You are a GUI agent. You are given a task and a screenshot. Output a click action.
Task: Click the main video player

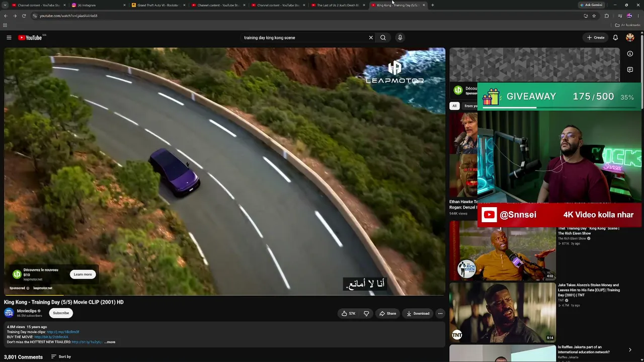(224, 171)
